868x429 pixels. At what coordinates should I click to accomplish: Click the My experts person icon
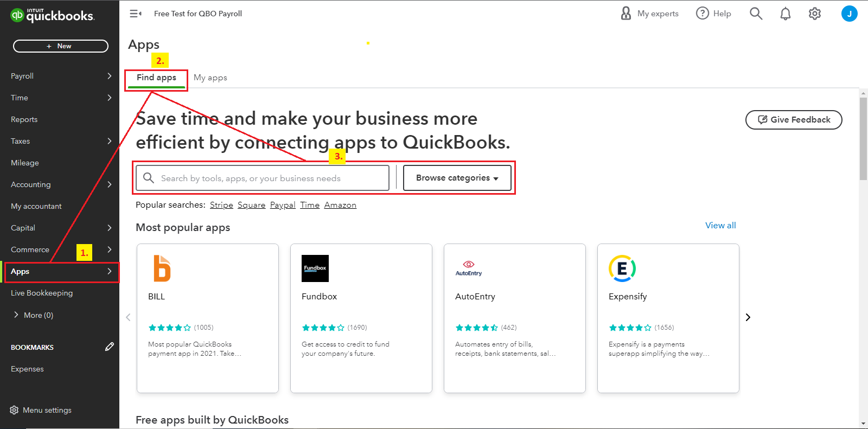tap(626, 14)
